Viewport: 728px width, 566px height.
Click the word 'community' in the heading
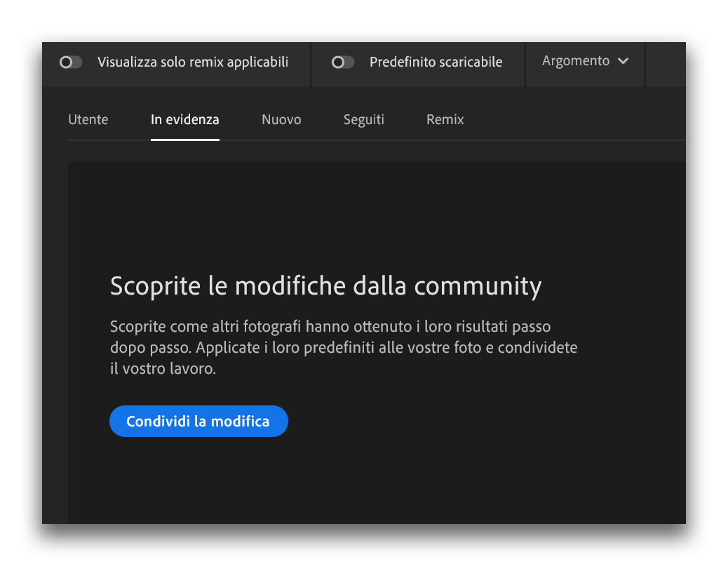(x=478, y=287)
